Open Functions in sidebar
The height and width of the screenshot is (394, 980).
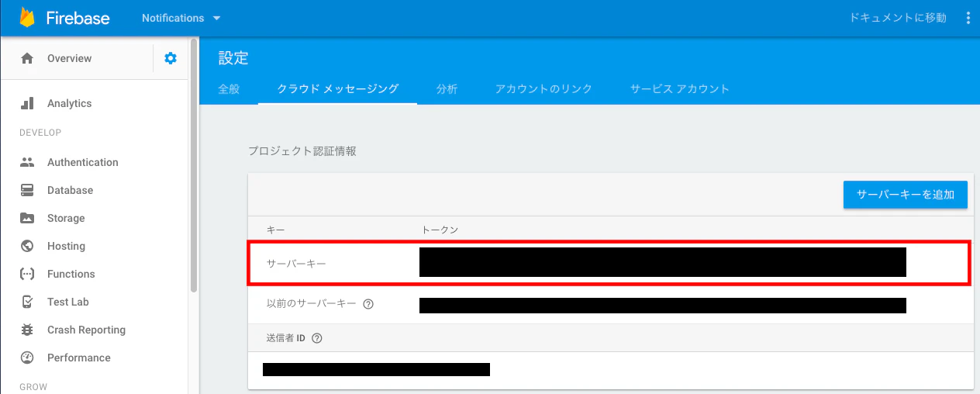[71, 274]
